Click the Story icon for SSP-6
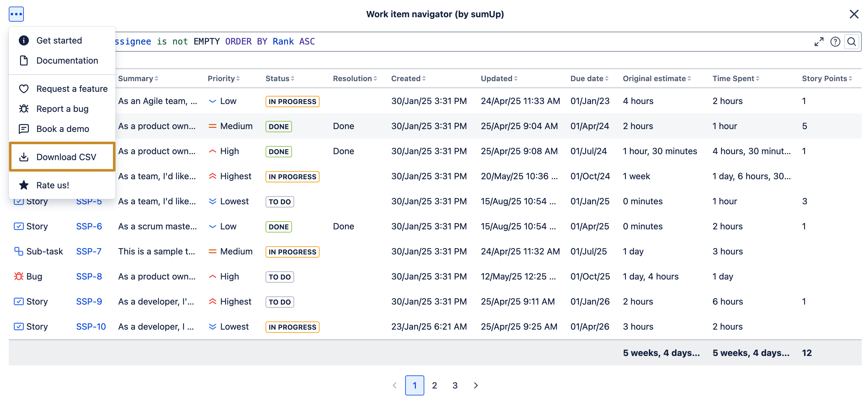Image resolution: width=868 pixels, height=418 pixels. pyautogui.click(x=19, y=226)
